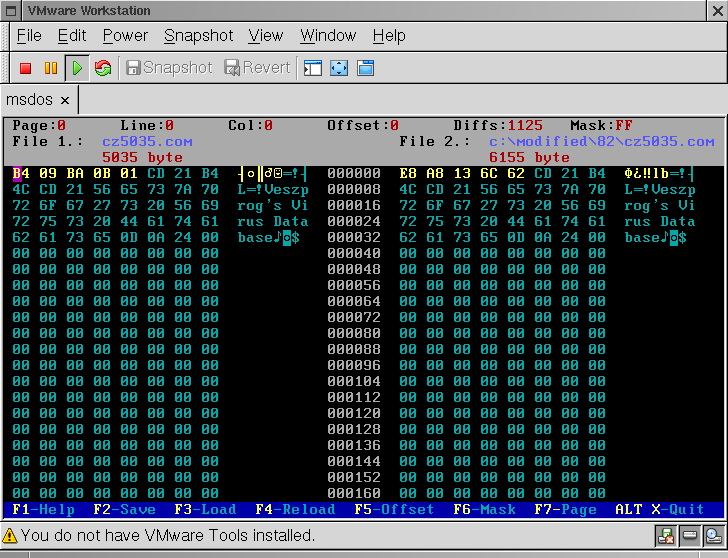Click offset row 000128
Screen dimensions: 728x558
354,429
